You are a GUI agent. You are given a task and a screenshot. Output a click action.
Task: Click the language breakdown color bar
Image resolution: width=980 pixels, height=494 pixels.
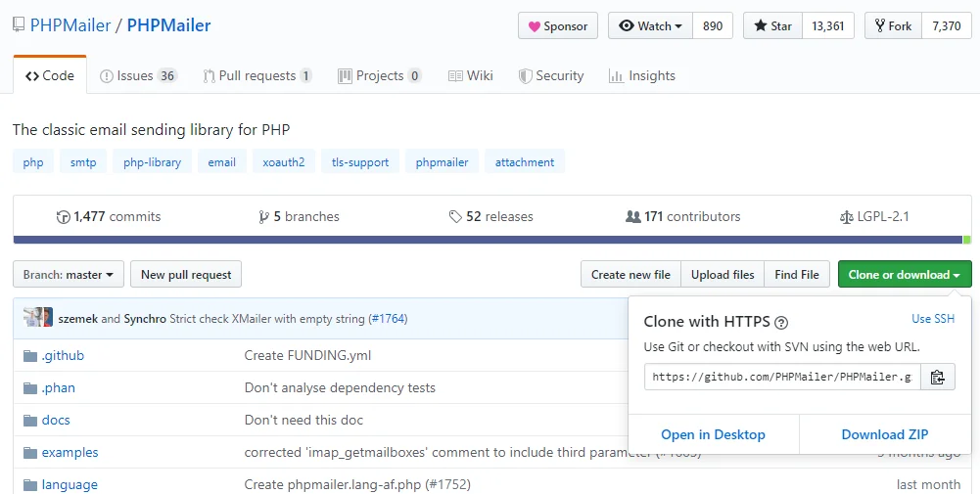point(491,240)
